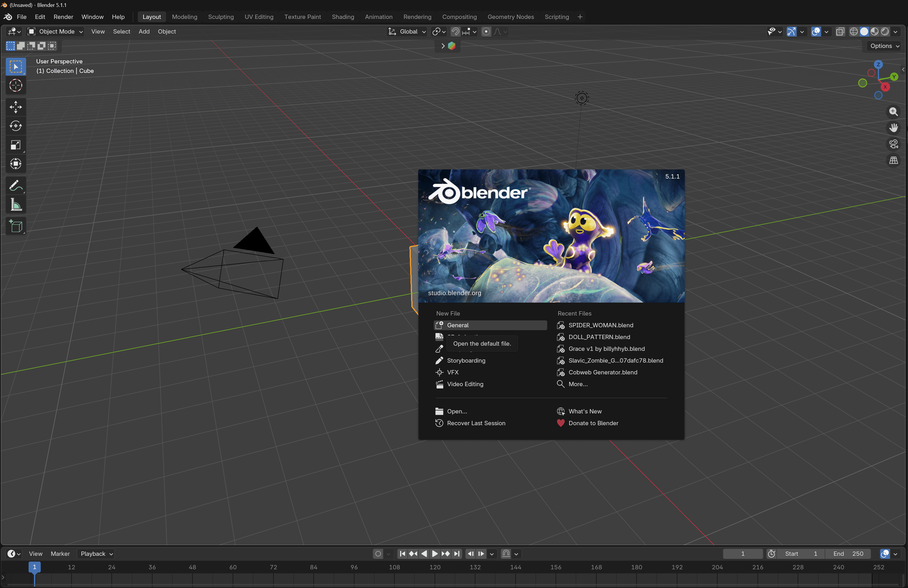The height and width of the screenshot is (588, 908).
Task: Toggle auto keying record button
Action: click(378, 554)
